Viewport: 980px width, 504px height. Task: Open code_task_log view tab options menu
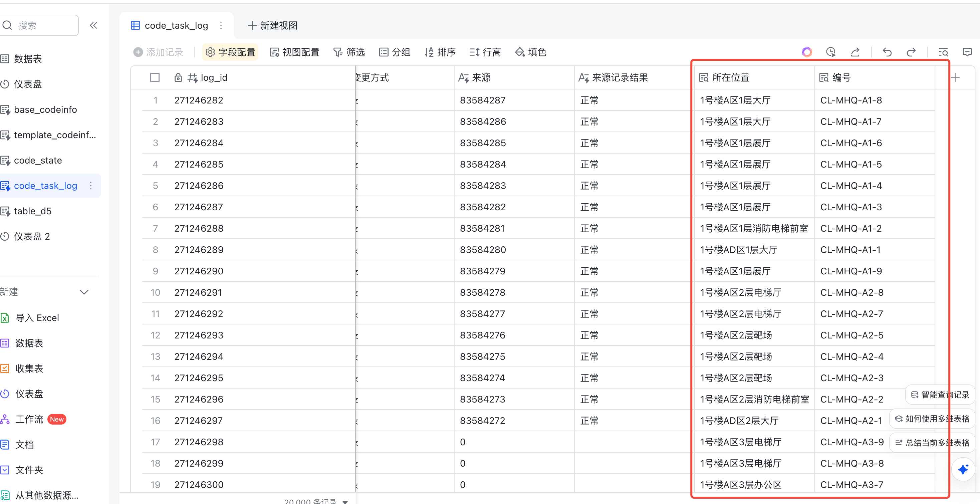pyautogui.click(x=221, y=25)
